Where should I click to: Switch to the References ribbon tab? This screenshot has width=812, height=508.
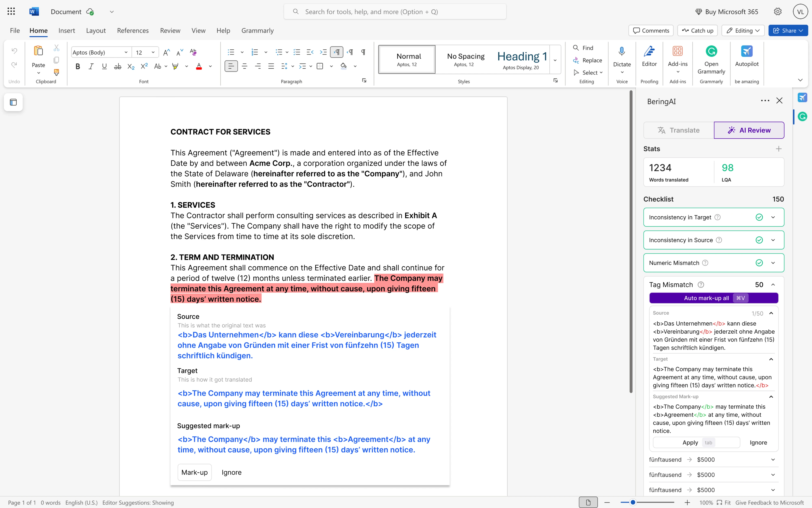click(133, 30)
